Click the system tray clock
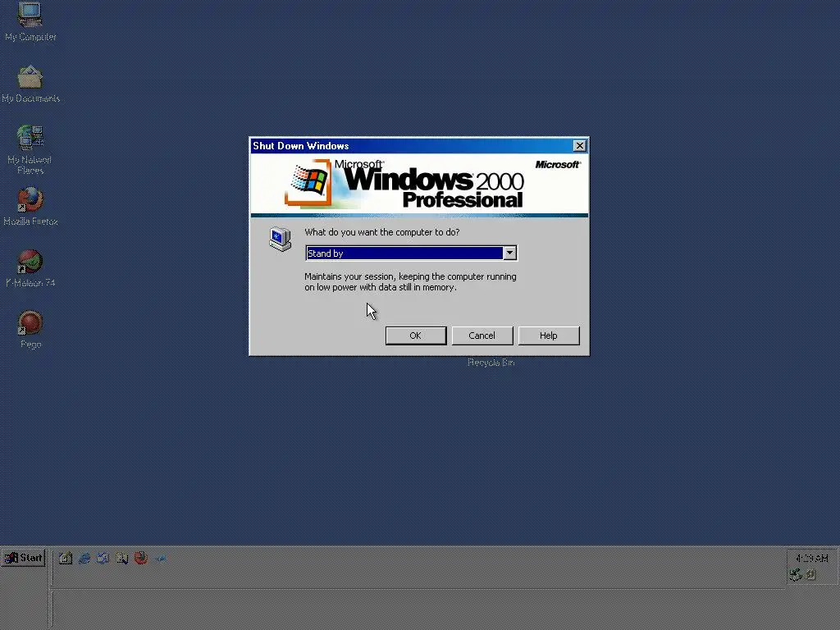 click(811, 559)
